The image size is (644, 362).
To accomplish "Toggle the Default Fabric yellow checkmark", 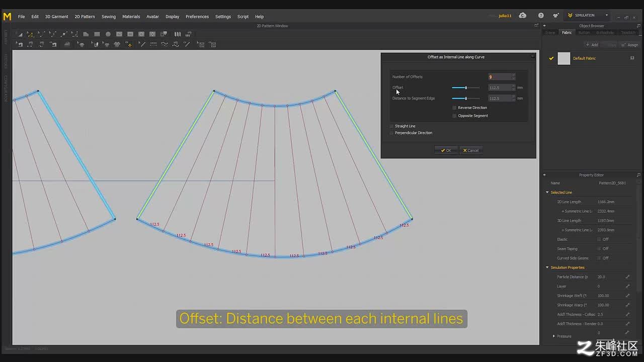I will [551, 58].
